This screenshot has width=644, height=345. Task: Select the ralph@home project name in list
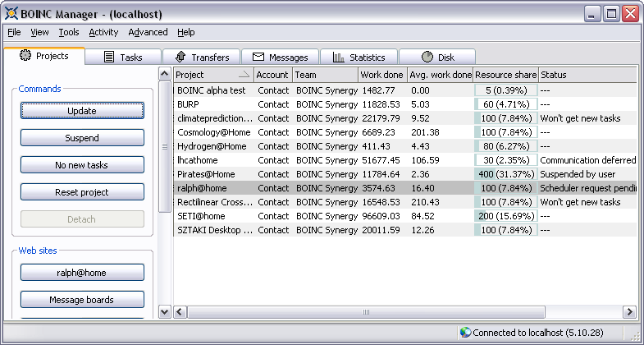pos(202,188)
